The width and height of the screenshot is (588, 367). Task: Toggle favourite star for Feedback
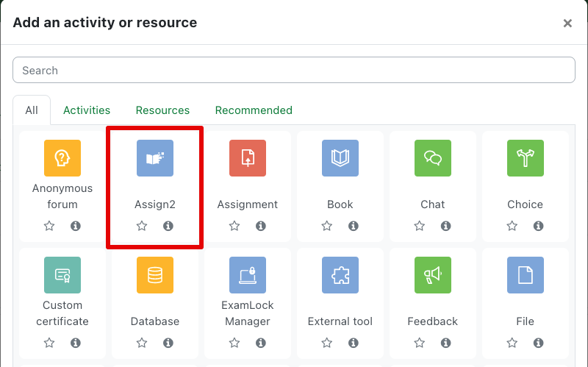(x=420, y=343)
